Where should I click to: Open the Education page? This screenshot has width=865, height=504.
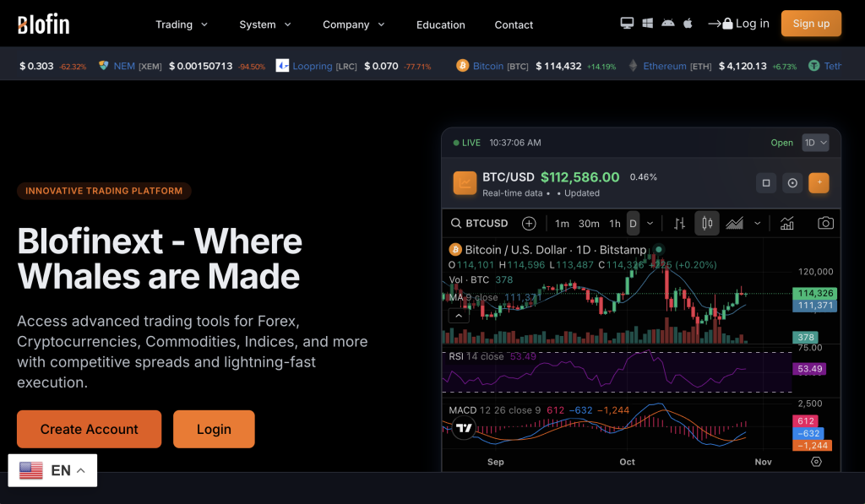(440, 24)
